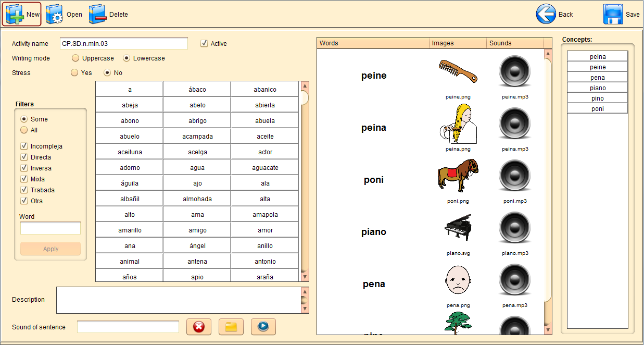644x345 pixels.
Task: Click the bold word 'peine' in Words table
Action: pos(374,76)
